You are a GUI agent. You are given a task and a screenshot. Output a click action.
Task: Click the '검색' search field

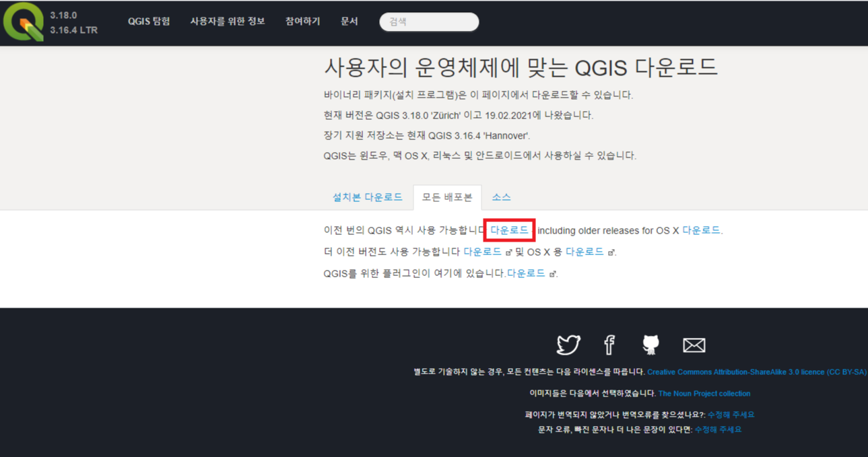click(429, 22)
